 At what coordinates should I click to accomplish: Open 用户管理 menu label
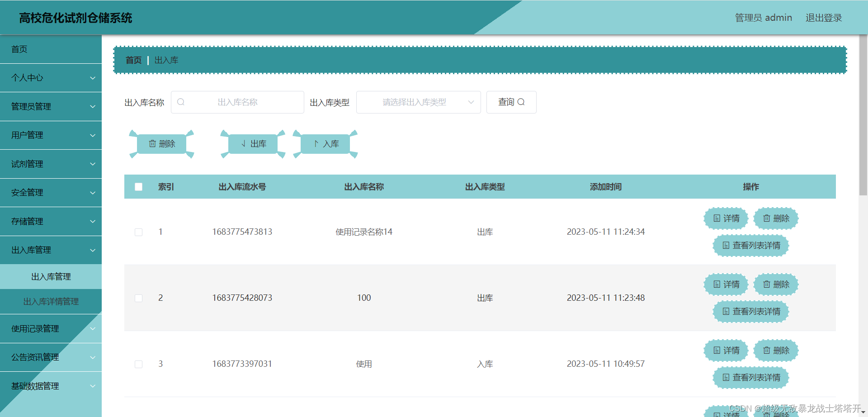[27, 135]
